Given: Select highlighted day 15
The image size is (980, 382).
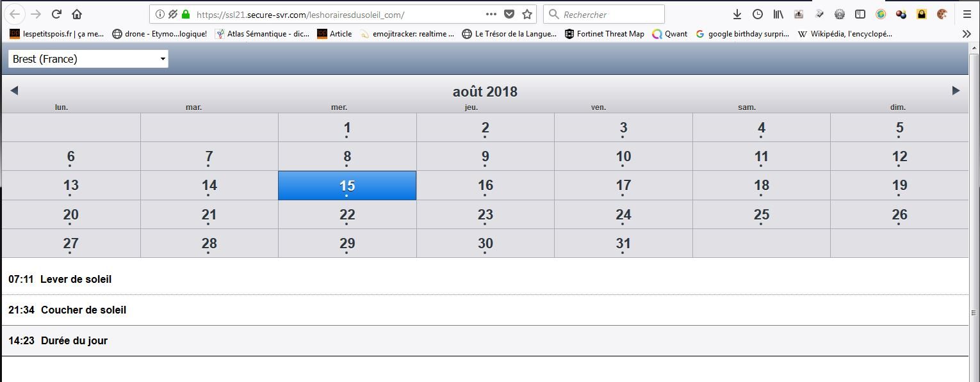Looking at the screenshot, I should 347,185.
